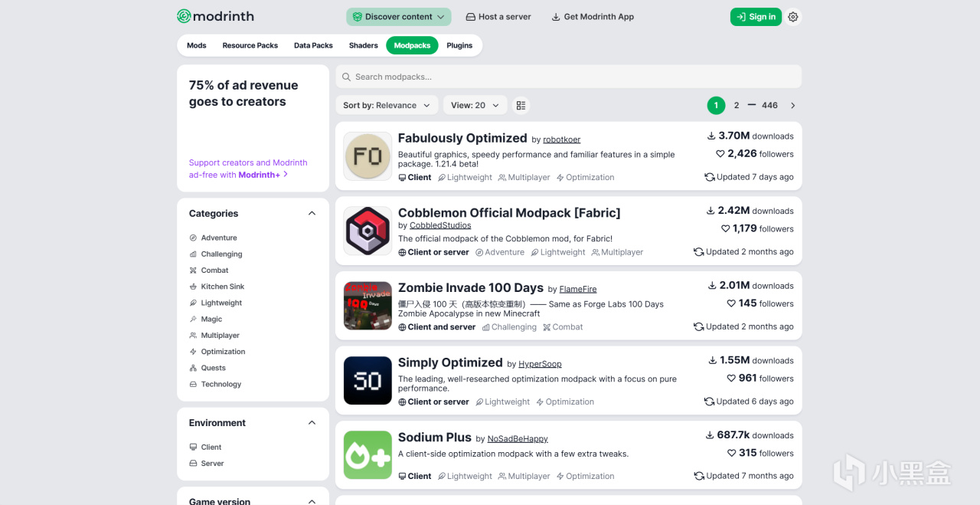Click the Combat crossed-swords icon

pyautogui.click(x=193, y=271)
